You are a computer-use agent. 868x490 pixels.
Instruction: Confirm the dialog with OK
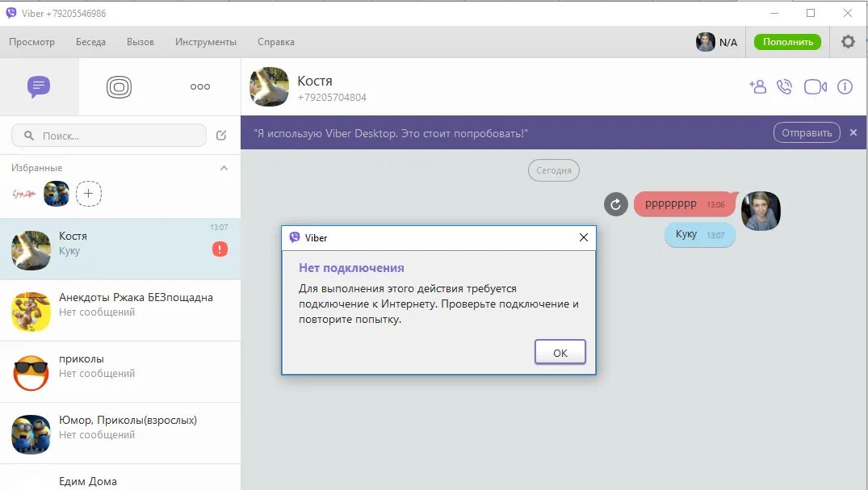click(560, 352)
